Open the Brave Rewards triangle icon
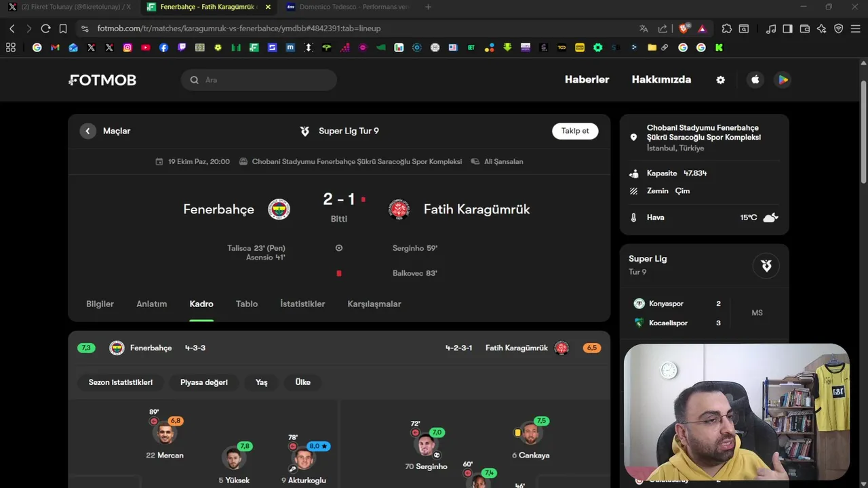The height and width of the screenshot is (488, 868). click(702, 28)
